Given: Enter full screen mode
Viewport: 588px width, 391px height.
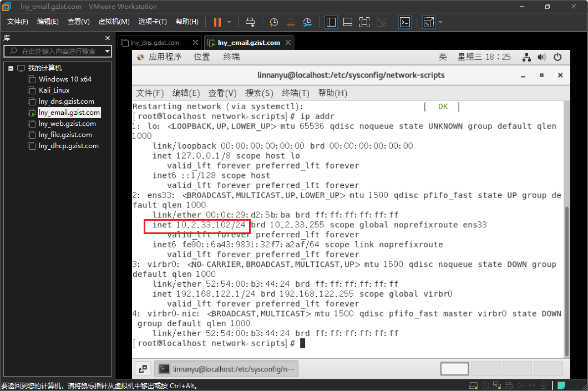Looking at the screenshot, I should point(364,22).
